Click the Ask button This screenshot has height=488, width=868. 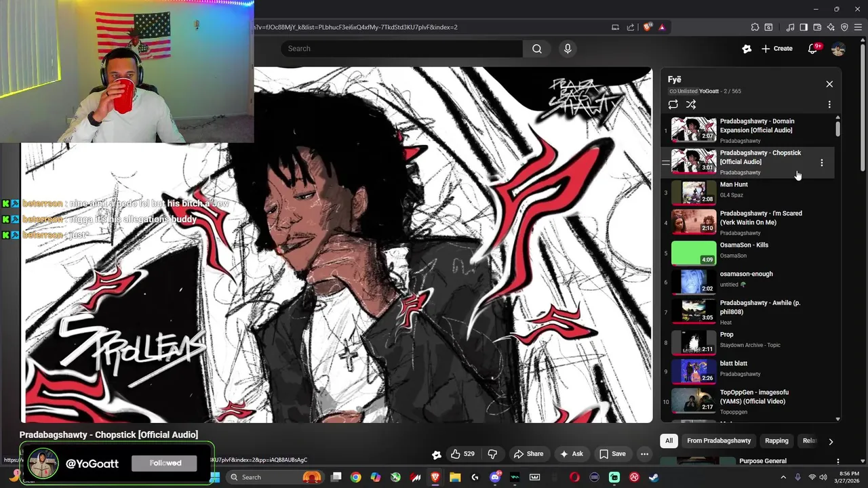(x=572, y=454)
